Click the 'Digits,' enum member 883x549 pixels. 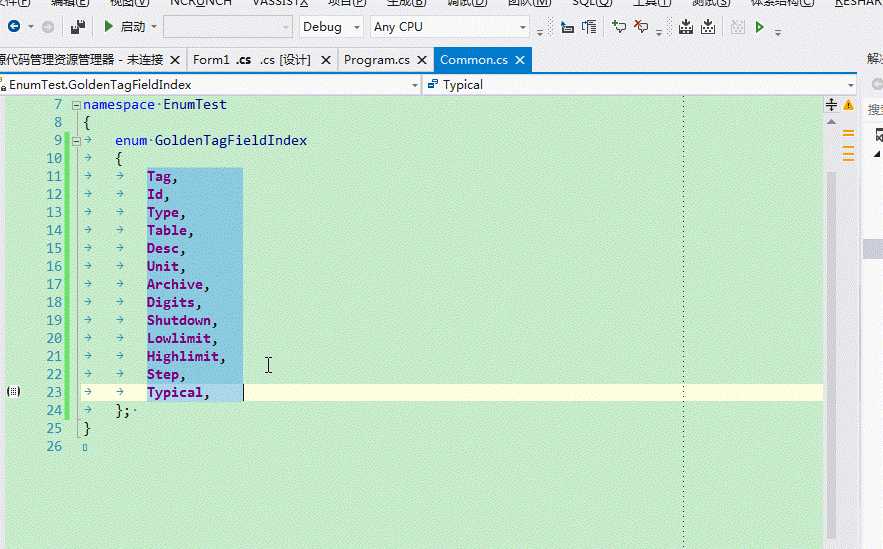pos(174,303)
